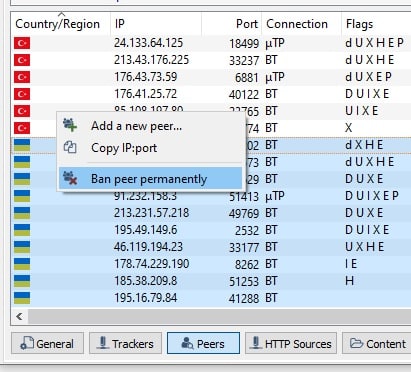Sort peers by Flags column header
The image size is (411, 372).
[376, 24]
